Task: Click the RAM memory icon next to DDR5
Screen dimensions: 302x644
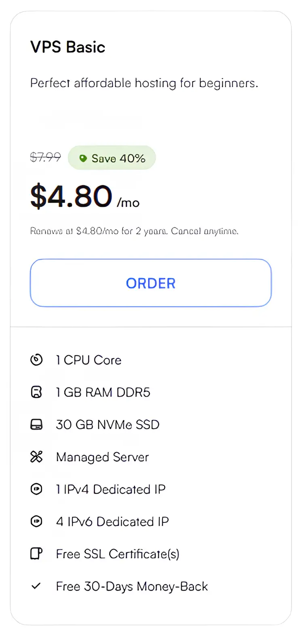Action: (x=36, y=392)
